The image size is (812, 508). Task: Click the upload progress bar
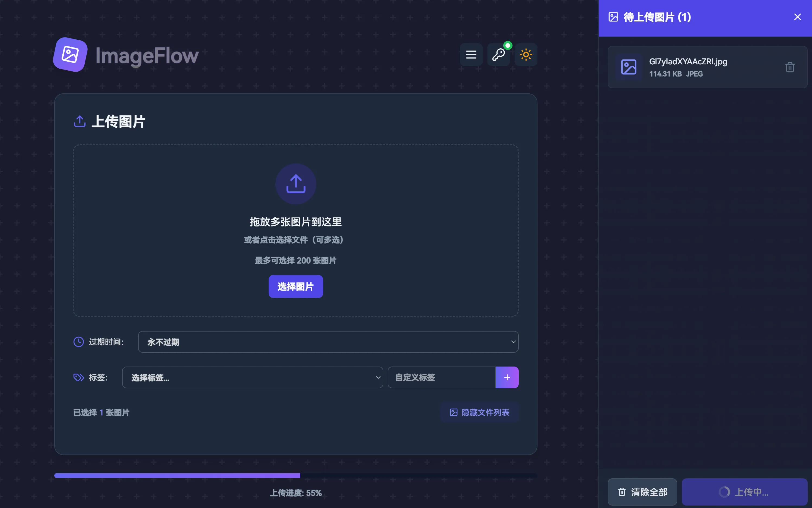coord(295,475)
